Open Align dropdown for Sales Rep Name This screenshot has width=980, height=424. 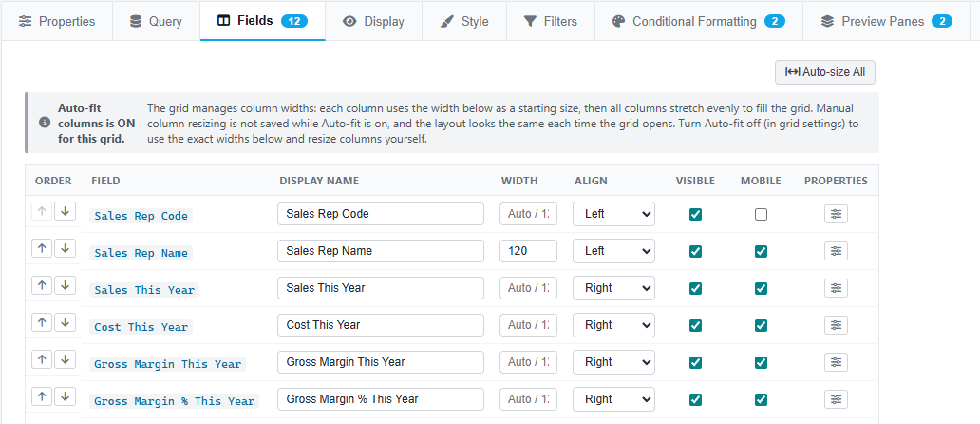tap(613, 251)
